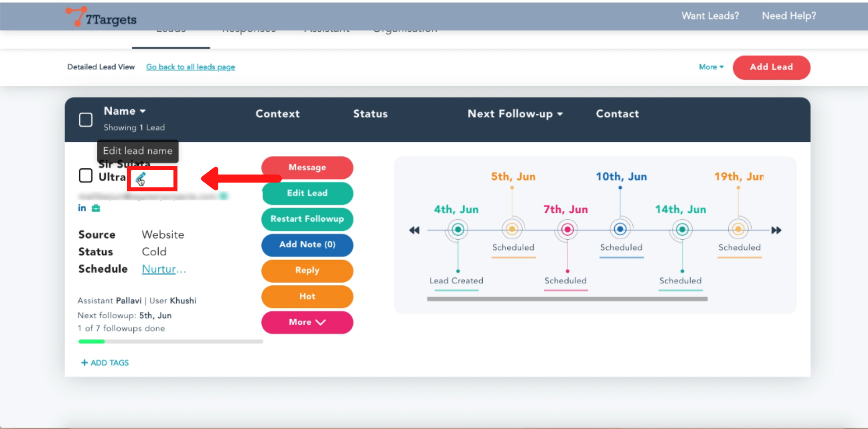Advance timeline with right double-arrow
This screenshot has width=868, height=429.
776,230
